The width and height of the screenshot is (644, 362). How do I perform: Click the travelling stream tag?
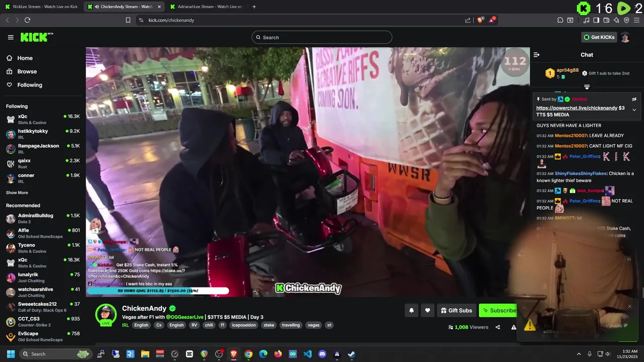pos(291,325)
